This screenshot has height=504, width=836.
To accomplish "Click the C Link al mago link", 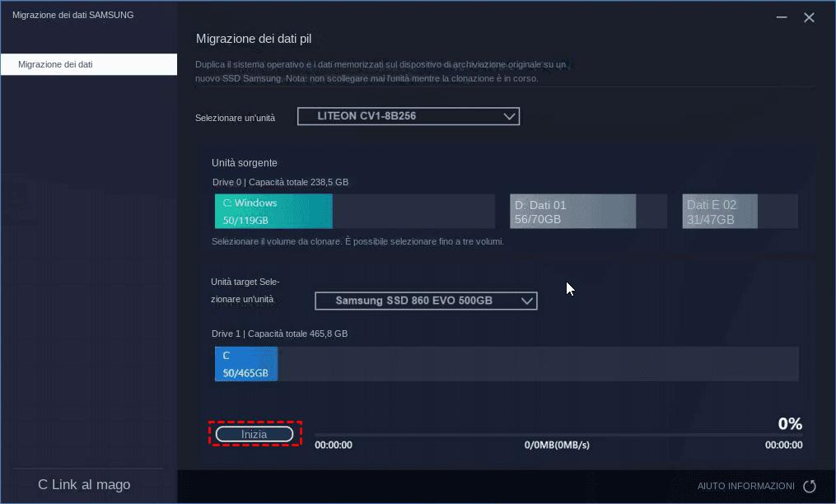I will click(84, 484).
